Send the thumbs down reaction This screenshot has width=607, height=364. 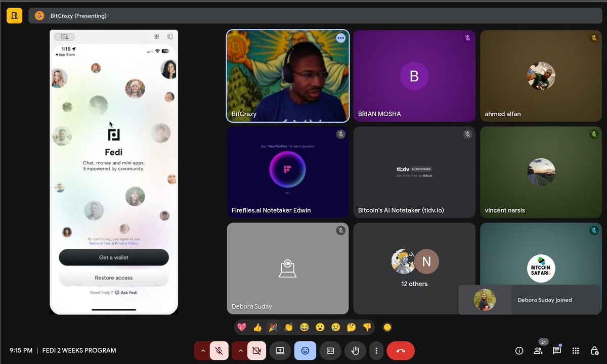pyautogui.click(x=367, y=327)
